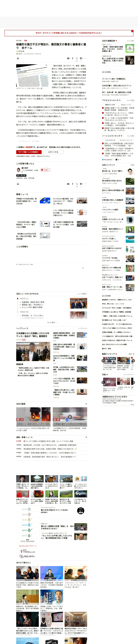
Task: Open breaking news 銀パレスチナ団体への活動禁止命令
Action: (x=48, y=441)
